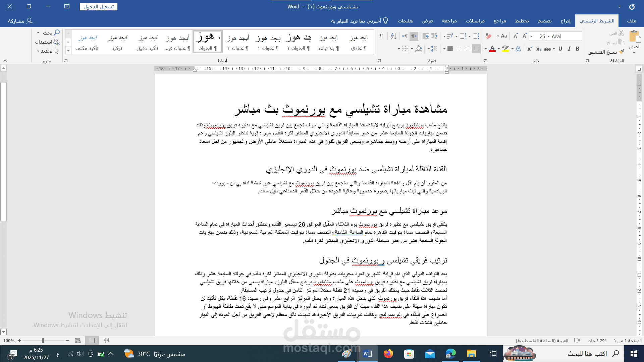
Task: Open the ملف (File) tab
Action: (632, 21)
